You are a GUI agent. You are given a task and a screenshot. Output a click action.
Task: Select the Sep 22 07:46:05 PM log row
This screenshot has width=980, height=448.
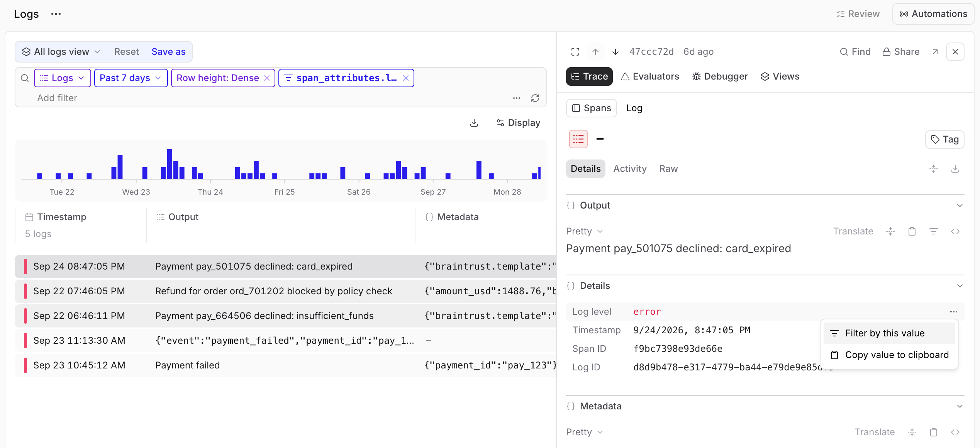[x=286, y=291]
